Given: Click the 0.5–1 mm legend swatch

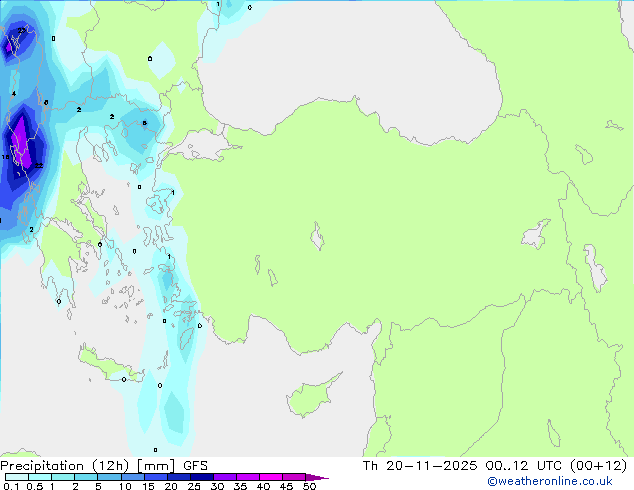Looking at the screenshot, I should pos(40,477).
